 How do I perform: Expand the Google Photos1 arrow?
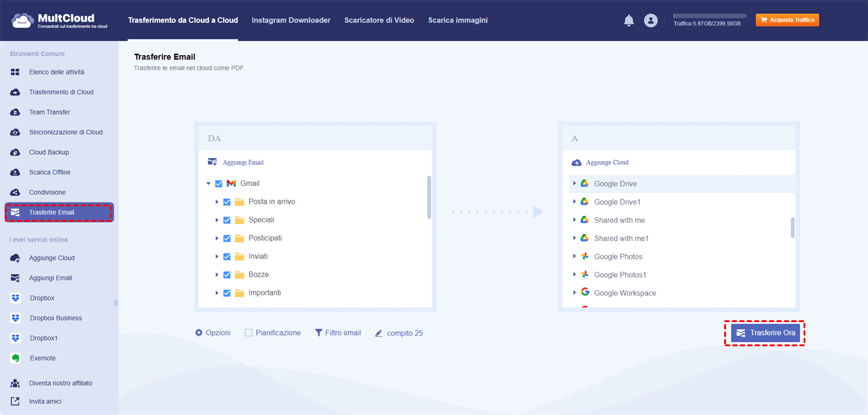click(575, 274)
